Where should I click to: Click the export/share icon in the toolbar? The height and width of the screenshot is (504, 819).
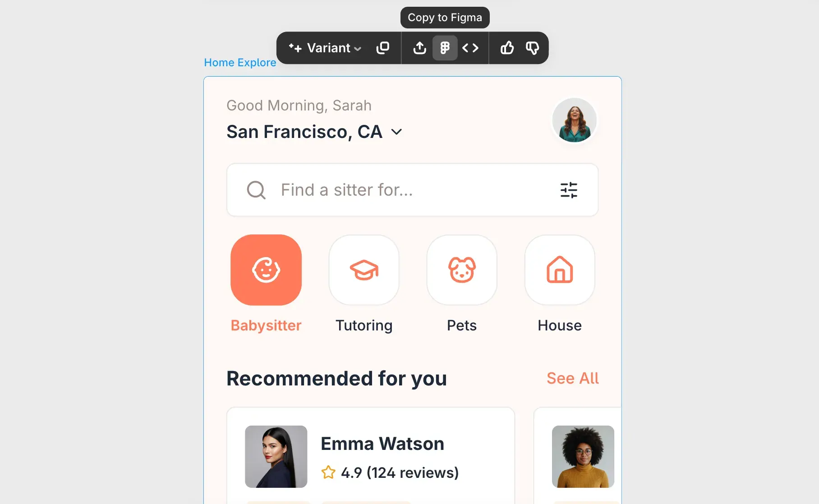click(419, 47)
